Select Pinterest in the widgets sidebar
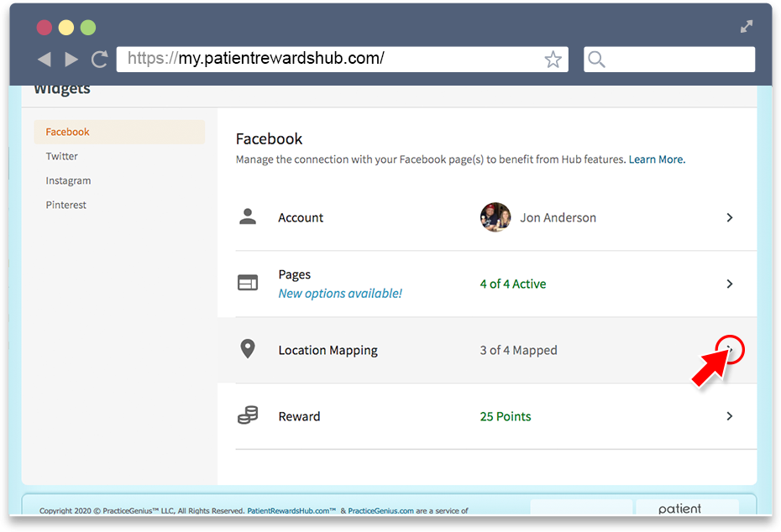781x532 pixels. 66,205
